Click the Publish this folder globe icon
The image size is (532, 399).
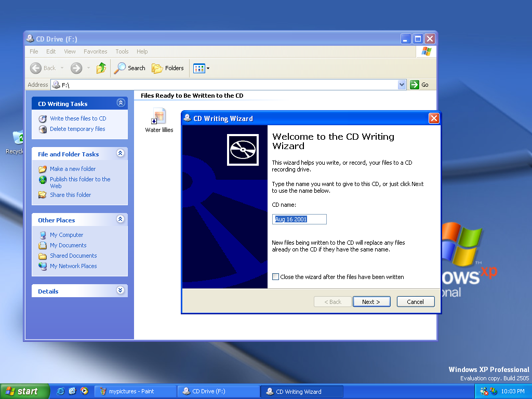(x=43, y=179)
